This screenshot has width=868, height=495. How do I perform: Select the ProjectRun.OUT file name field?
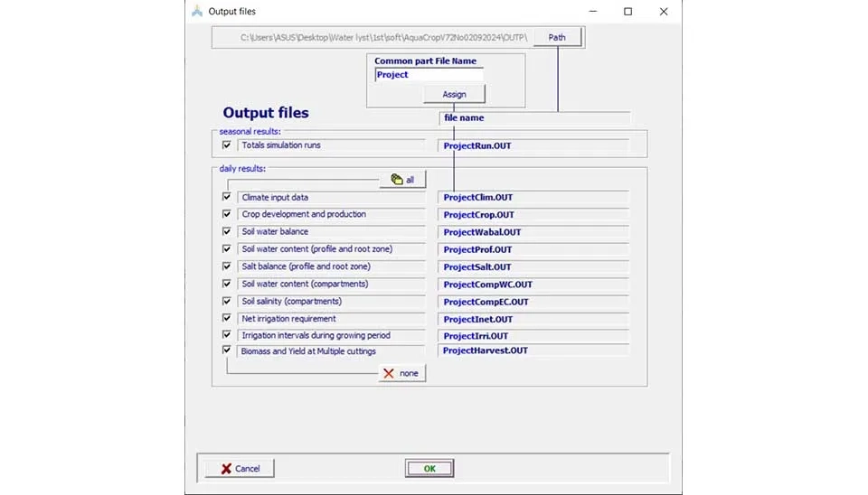tap(533, 145)
